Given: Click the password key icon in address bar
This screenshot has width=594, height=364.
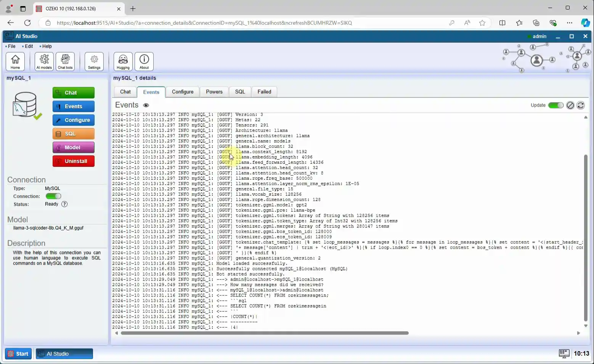Looking at the screenshot, I should pyautogui.click(x=452, y=23).
